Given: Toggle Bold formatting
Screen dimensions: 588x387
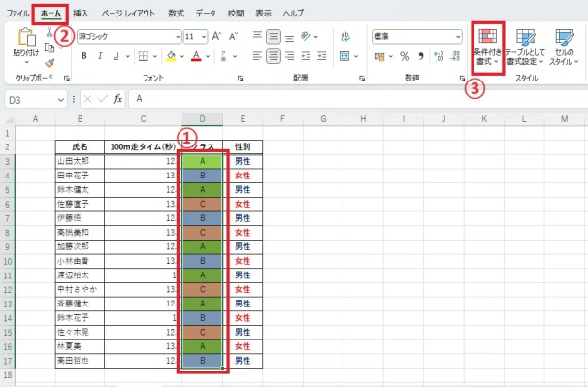Looking at the screenshot, I should (x=84, y=56).
